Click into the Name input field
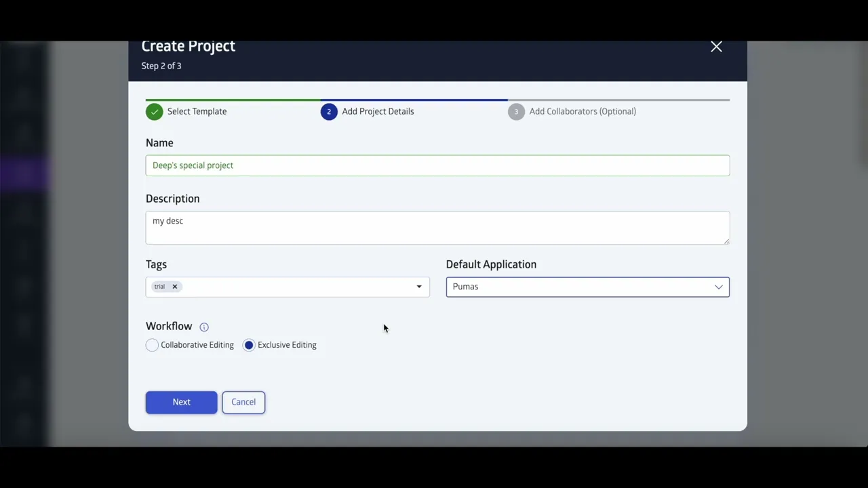Screen dimensions: 868x488 coord(437,165)
